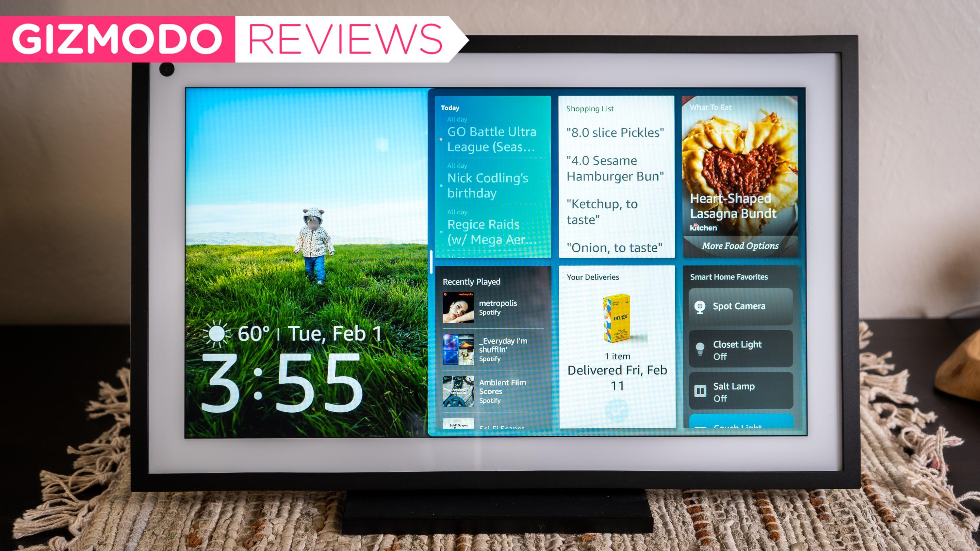Image resolution: width=980 pixels, height=551 pixels.
Task: Click the Closet Light bulb icon
Action: click(701, 348)
